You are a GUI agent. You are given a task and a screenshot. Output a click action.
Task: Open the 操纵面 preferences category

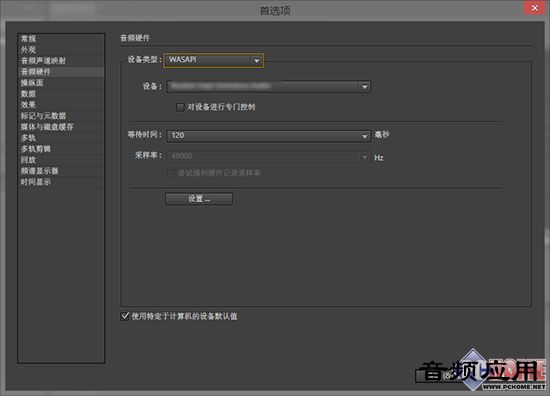[x=61, y=83]
